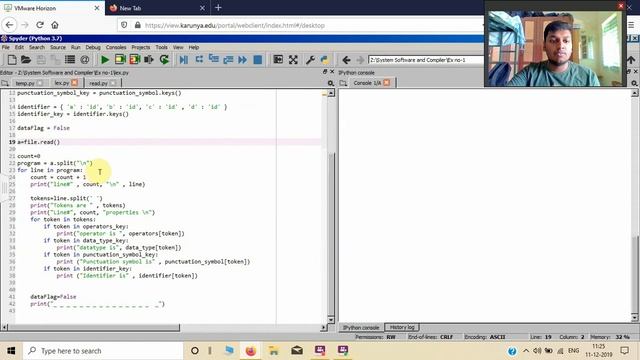640x360 pixels.
Task: Open File Explorer from taskbar
Action: click(273, 351)
